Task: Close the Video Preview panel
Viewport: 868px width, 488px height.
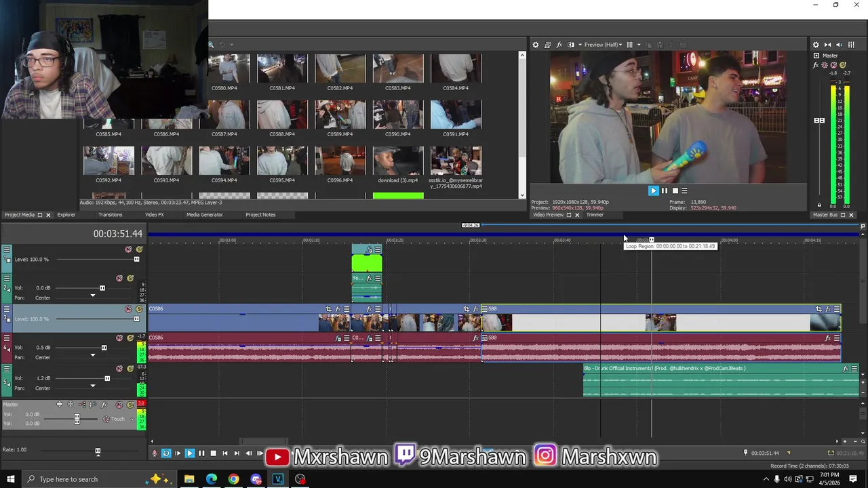Action: [x=577, y=215]
